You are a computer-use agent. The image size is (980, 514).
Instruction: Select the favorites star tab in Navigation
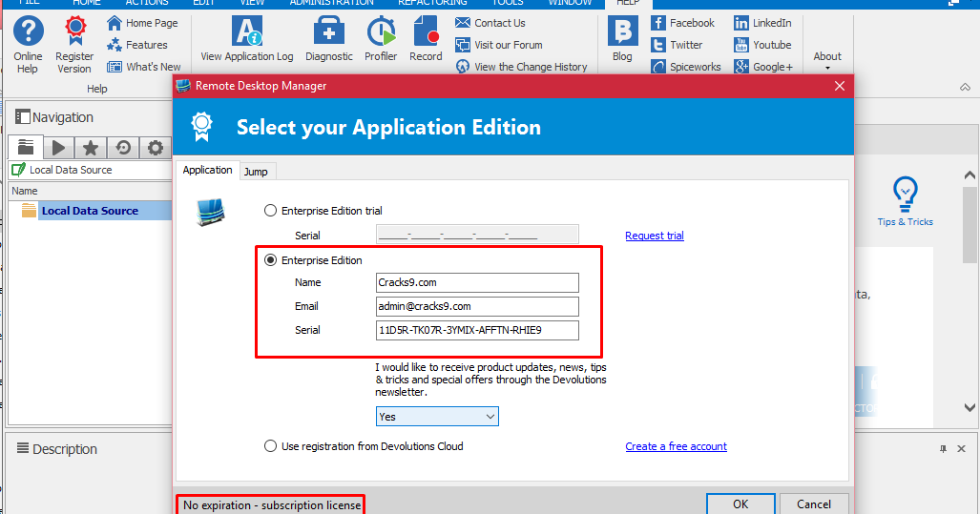(x=91, y=148)
